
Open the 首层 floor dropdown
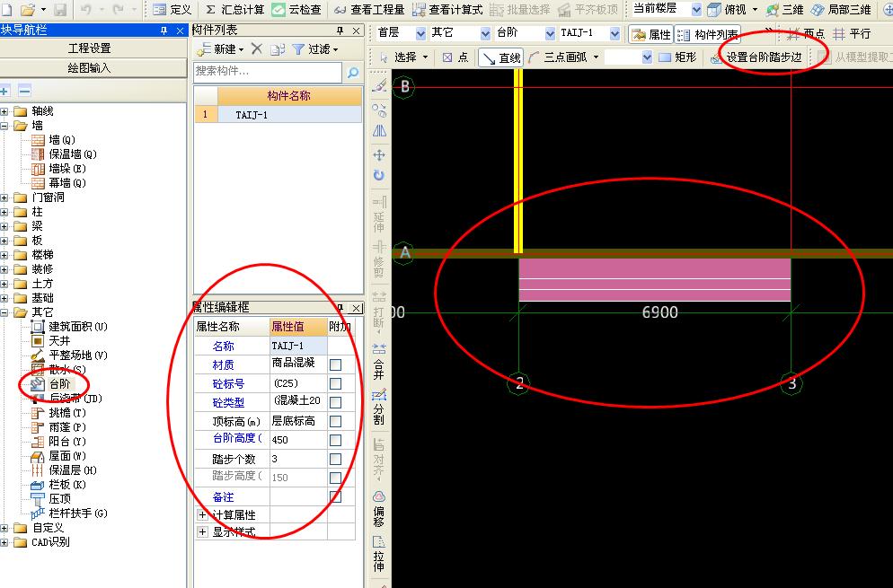click(420, 33)
